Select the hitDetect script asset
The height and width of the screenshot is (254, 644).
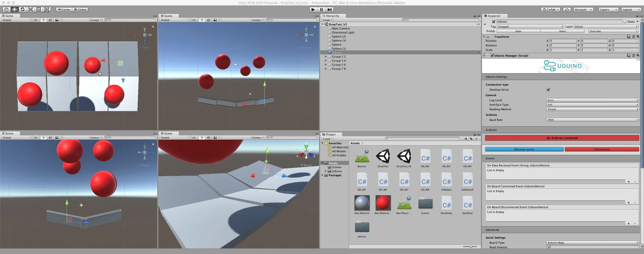click(446, 182)
